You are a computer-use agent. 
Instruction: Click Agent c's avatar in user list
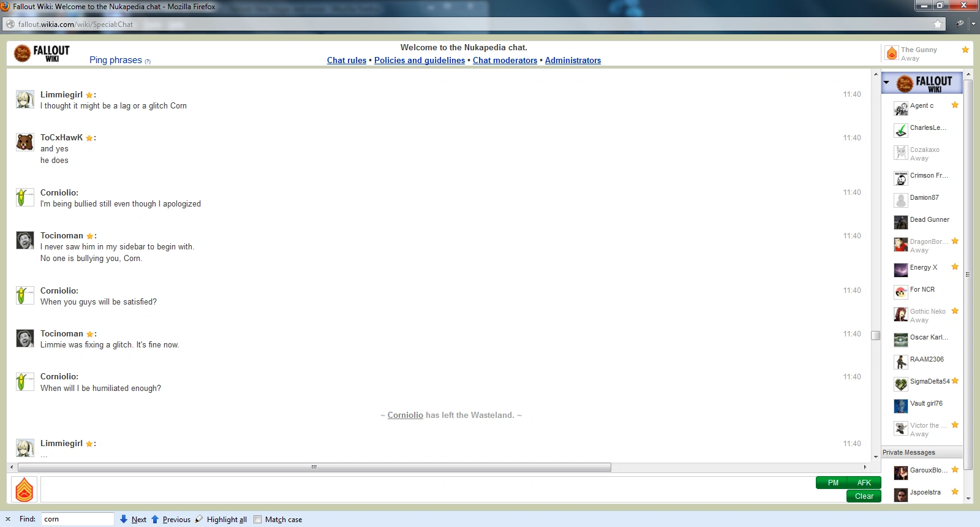901,108
